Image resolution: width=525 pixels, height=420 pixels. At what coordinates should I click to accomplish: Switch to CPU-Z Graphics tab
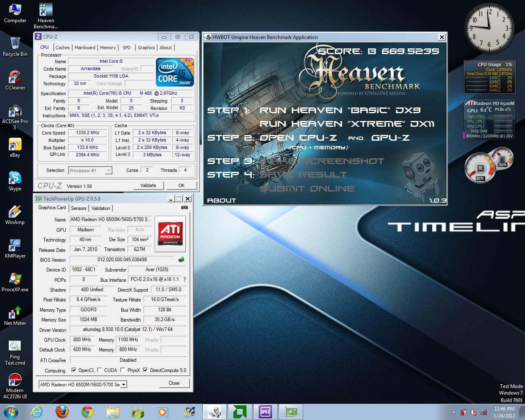(x=146, y=48)
